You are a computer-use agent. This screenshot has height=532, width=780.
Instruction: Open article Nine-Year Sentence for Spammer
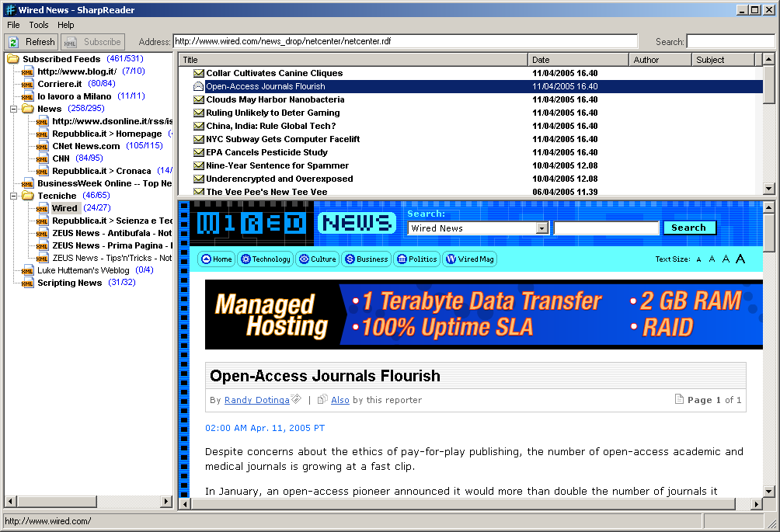point(277,165)
